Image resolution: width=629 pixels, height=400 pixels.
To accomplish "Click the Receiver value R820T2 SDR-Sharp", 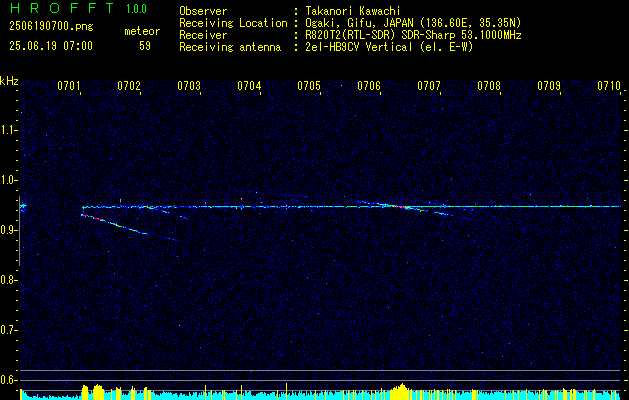I will [413, 35].
